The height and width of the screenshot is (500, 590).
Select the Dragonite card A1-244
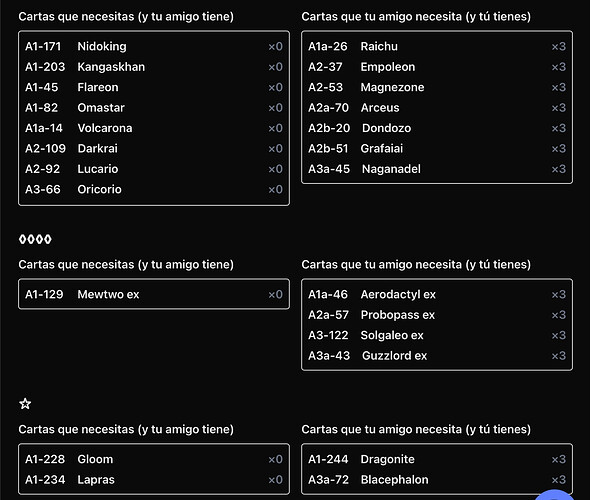437,459
